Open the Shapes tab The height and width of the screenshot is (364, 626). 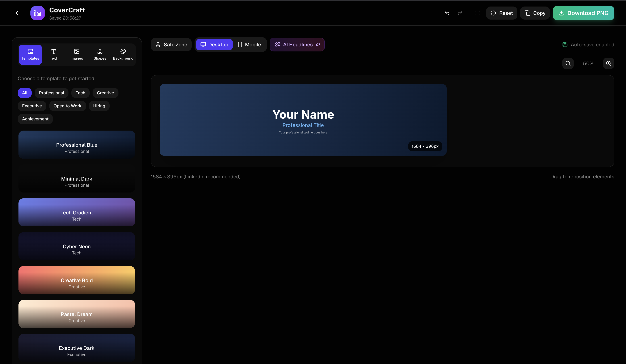click(100, 54)
